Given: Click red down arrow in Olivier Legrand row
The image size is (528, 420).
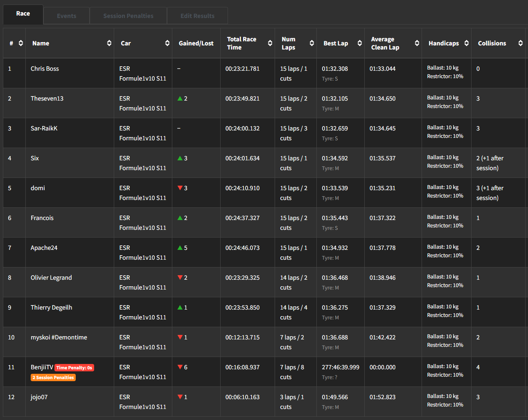Looking at the screenshot, I should (x=180, y=278).
